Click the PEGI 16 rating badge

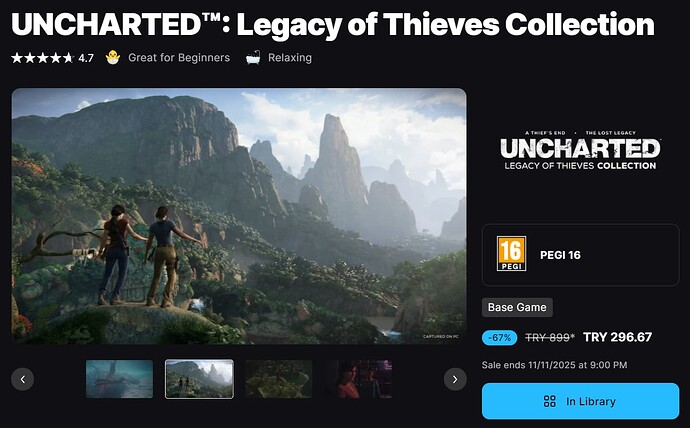pyautogui.click(x=511, y=254)
